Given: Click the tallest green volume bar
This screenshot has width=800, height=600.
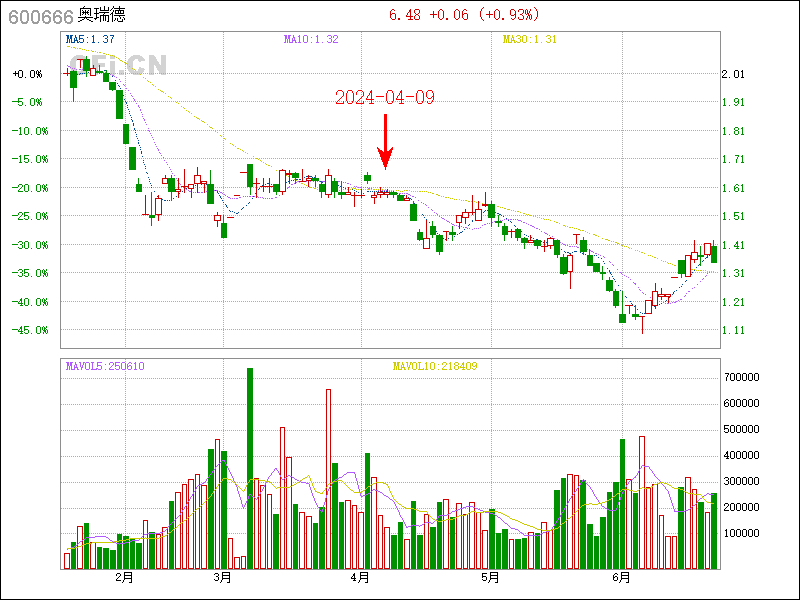Looking at the screenshot, I should point(250,468).
